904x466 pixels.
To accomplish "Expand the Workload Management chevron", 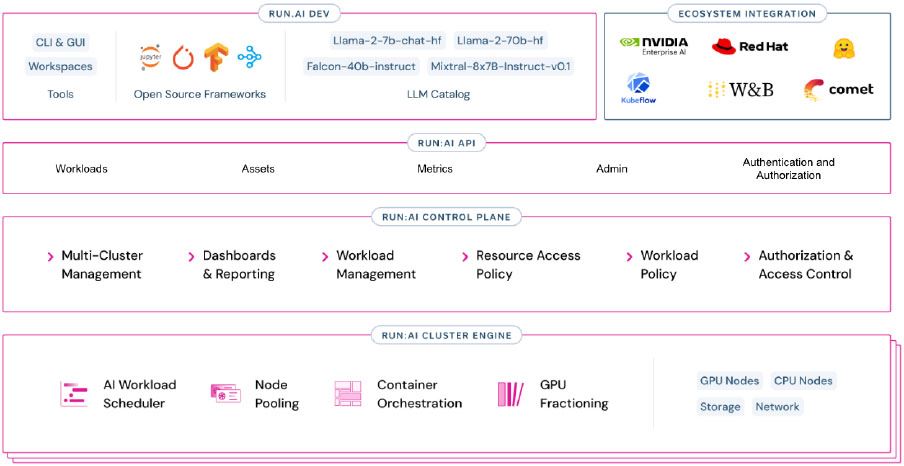I will pos(326,257).
